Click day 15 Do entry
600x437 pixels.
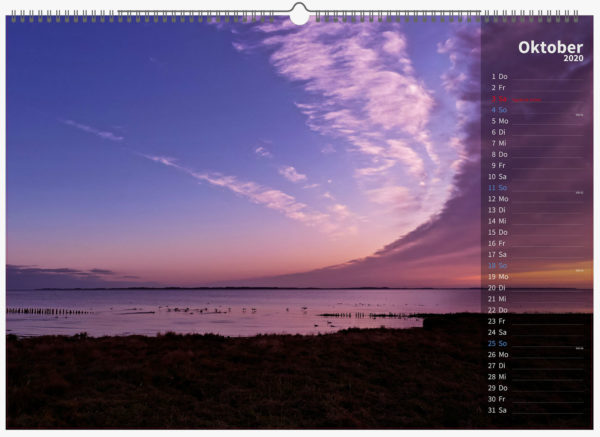coord(498,232)
